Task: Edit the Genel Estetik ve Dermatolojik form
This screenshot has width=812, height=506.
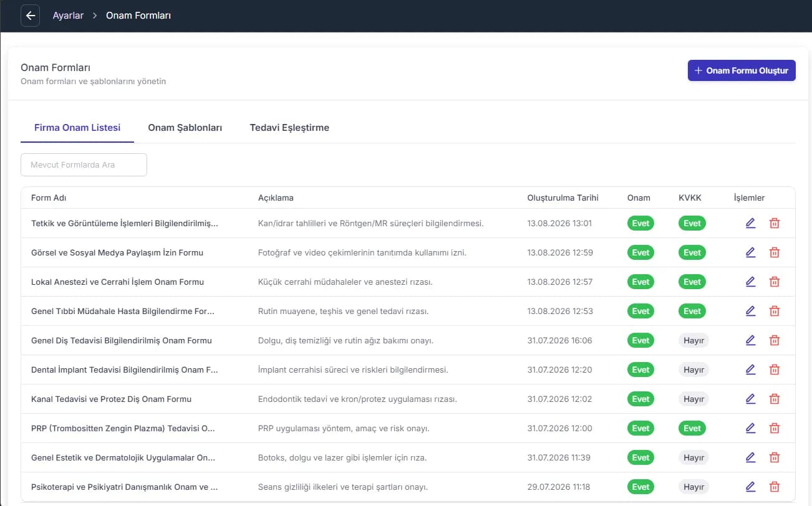Action: pyautogui.click(x=750, y=457)
